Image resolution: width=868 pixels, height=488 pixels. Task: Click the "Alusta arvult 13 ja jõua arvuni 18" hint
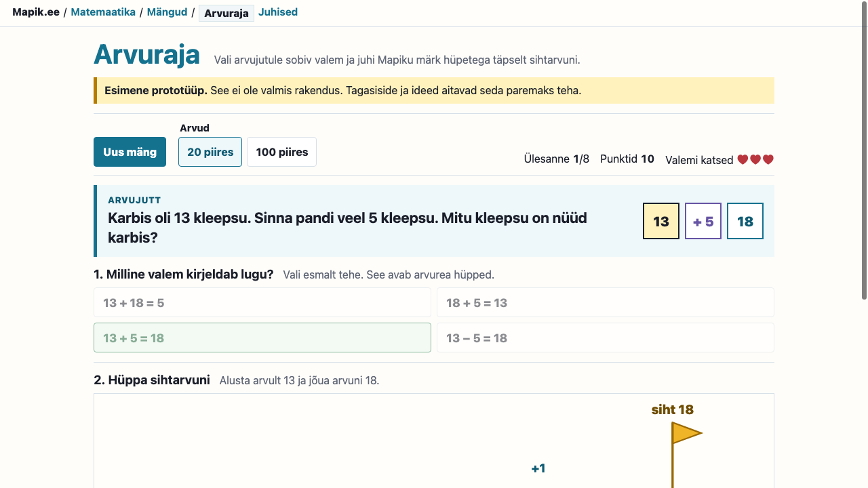pyautogui.click(x=299, y=381)
